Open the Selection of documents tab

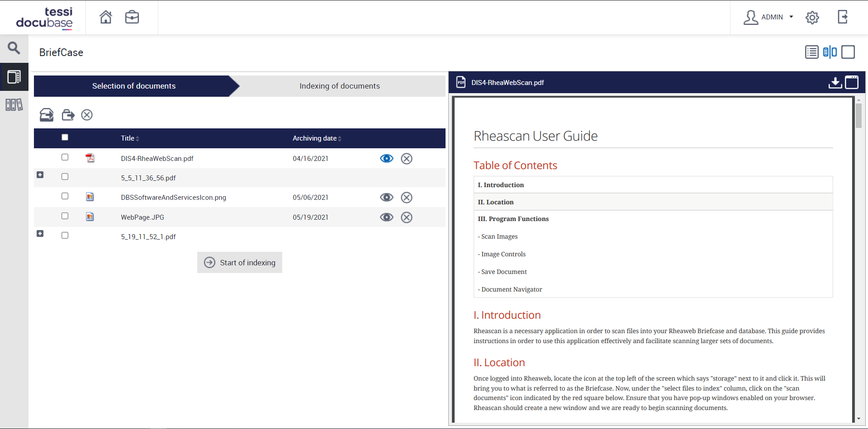[x=134, y=86]
